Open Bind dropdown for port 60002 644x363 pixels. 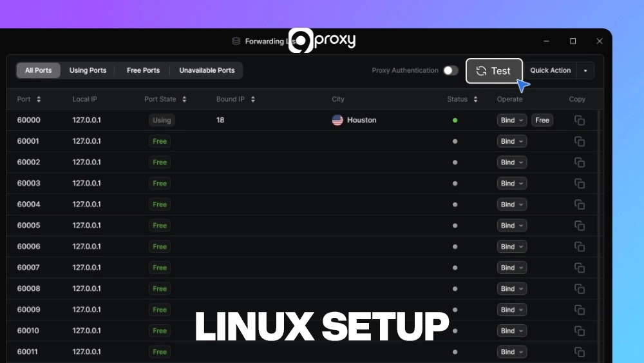[512, 162]
